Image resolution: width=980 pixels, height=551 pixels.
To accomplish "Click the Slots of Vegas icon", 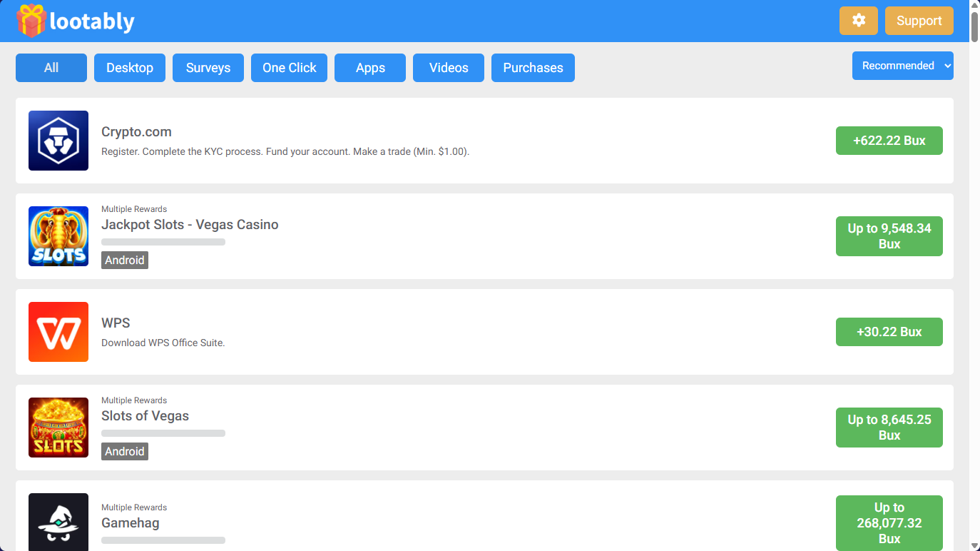I will (58, 428).
